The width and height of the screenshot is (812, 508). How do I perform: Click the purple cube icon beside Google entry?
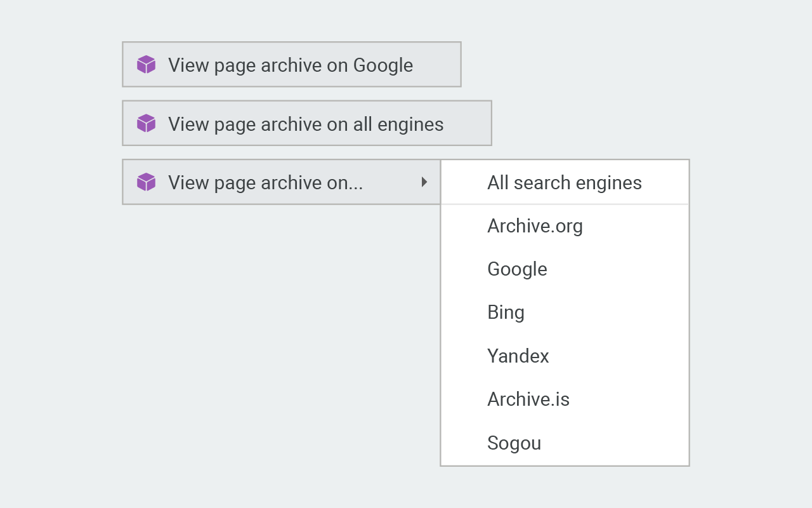tap(146, 64)
